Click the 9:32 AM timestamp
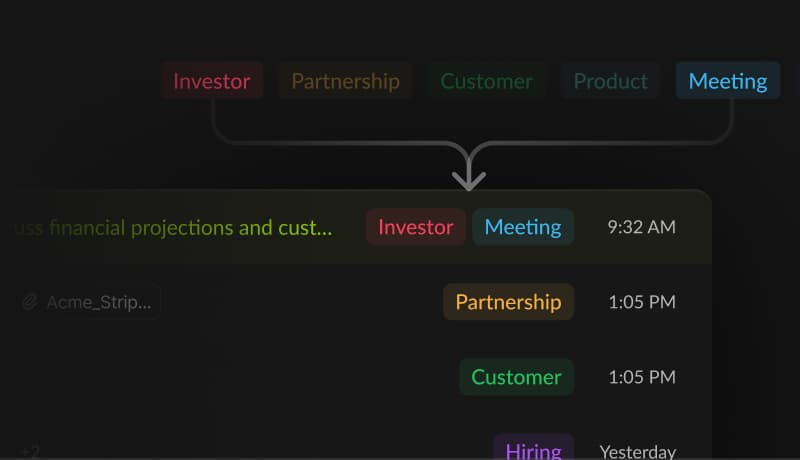This screenshot has height=460, width=800. (x=641, y=227)
